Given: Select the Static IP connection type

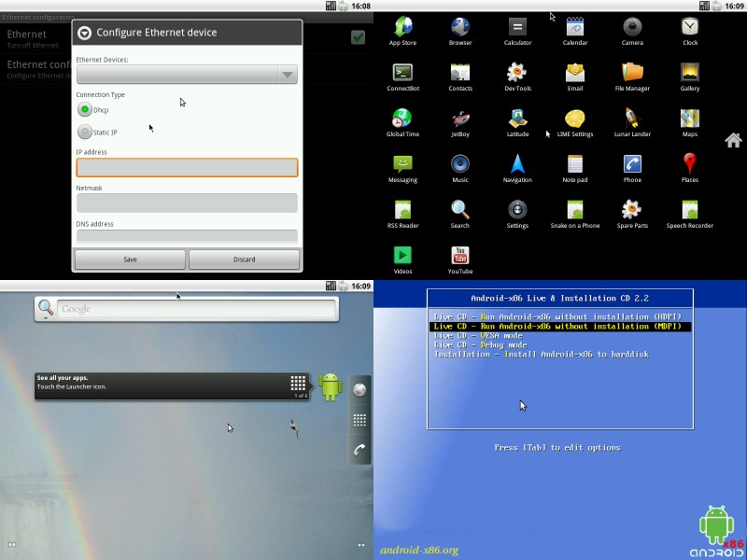Looking at the screenshot, I should [x=85, y=132].
